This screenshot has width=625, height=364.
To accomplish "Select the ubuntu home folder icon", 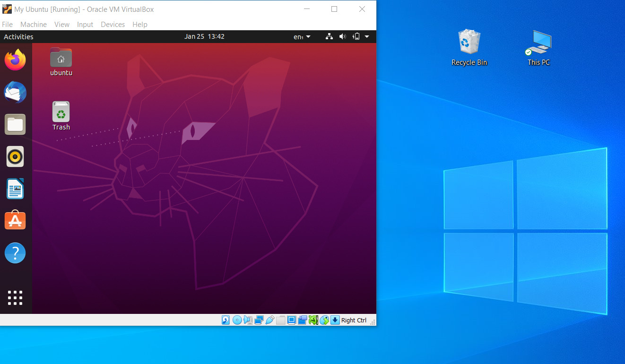I will pos(61,62).
